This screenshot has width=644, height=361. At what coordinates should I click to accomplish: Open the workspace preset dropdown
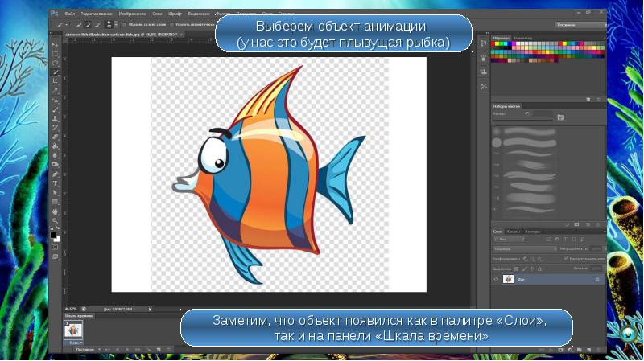578,25
